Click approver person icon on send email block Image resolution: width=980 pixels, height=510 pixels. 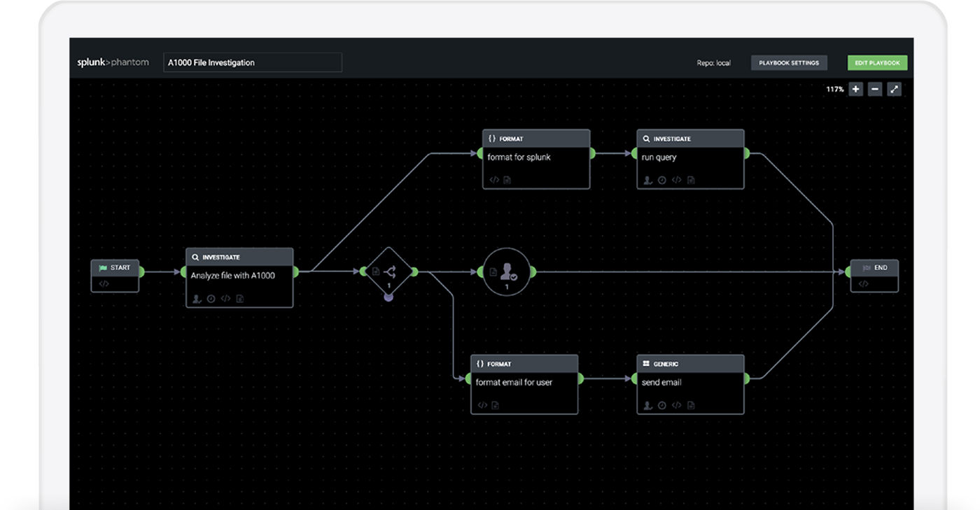tap(647, 405)
